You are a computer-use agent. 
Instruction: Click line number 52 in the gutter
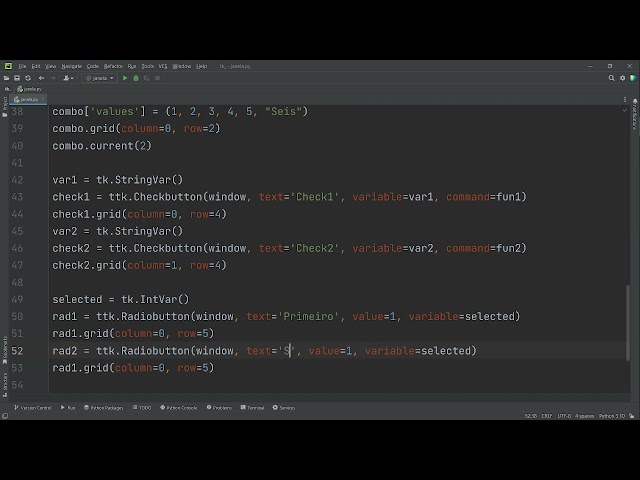tap(17, 351)
